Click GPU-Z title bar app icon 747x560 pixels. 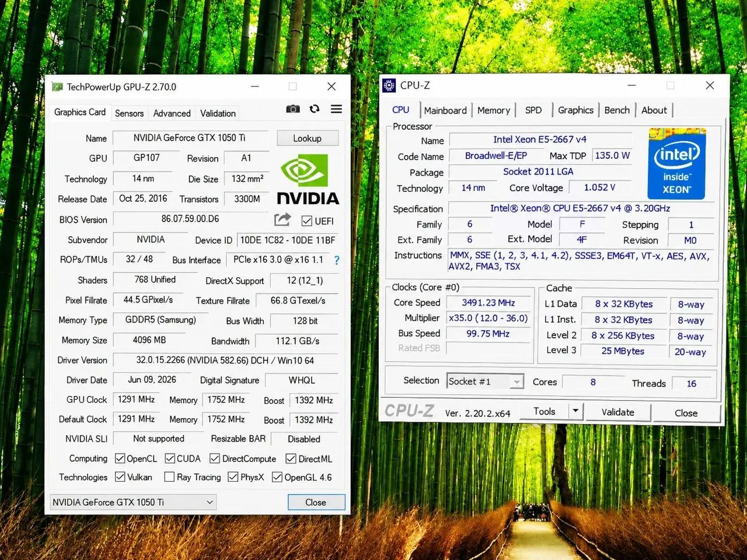57,87
